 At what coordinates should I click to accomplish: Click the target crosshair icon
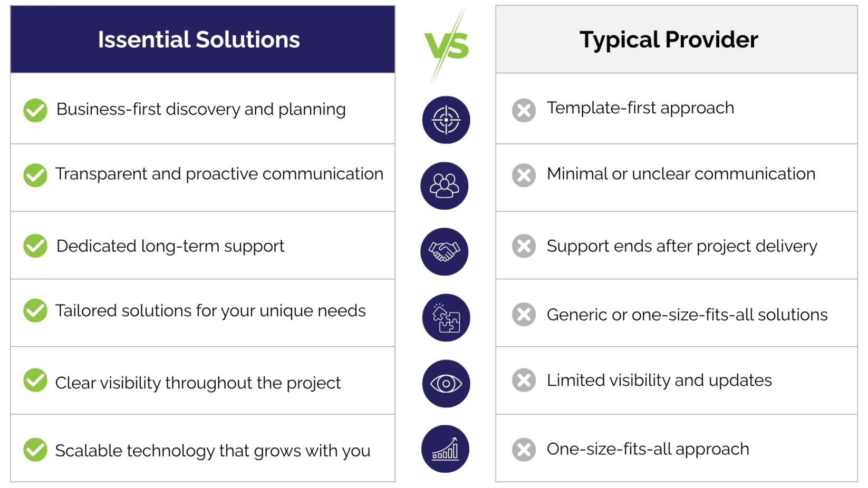(446, 120)
